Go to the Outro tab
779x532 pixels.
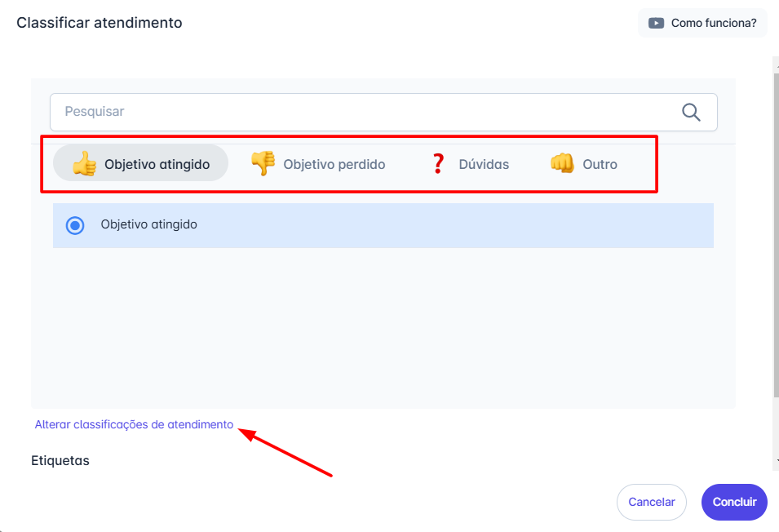[600, 165]
